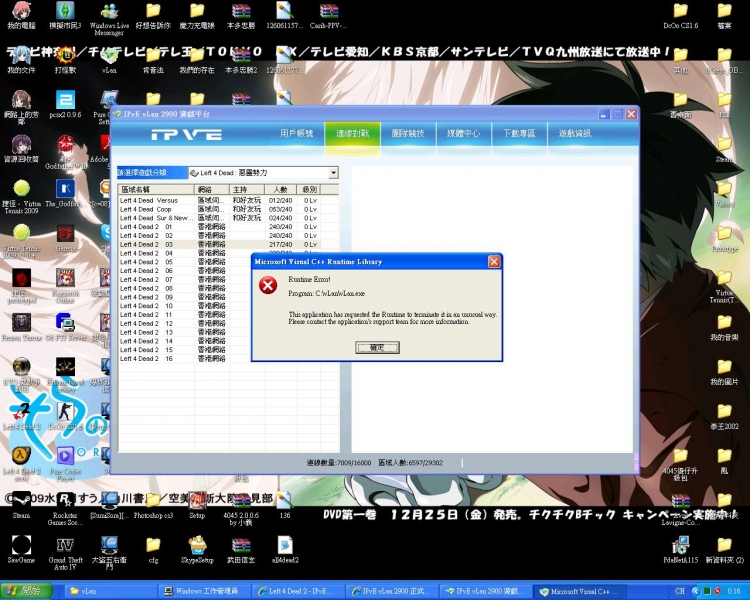Switch to the 用戶帳號 tab
750x600 pixels.
297,133
